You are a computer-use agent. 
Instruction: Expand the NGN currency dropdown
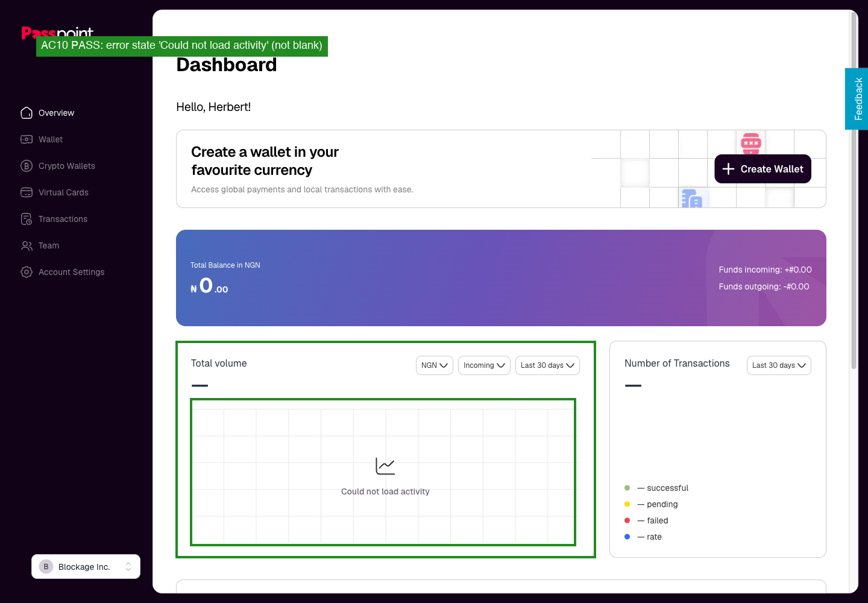coord(435,365)
